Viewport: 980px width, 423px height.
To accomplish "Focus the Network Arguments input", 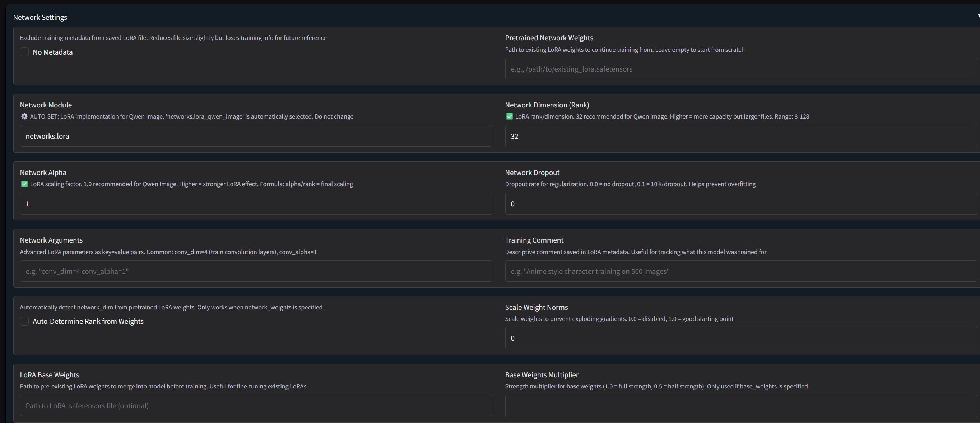I will [x=256, y=271].
